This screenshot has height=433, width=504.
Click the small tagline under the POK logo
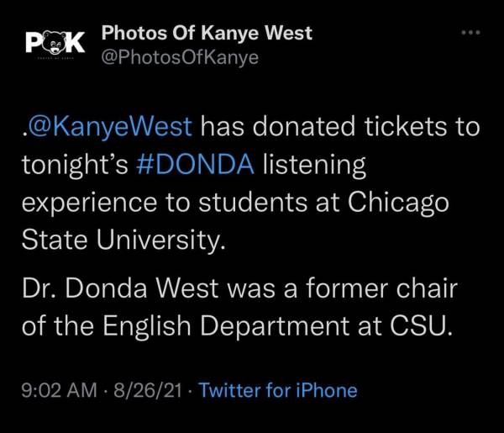(53, 60)
